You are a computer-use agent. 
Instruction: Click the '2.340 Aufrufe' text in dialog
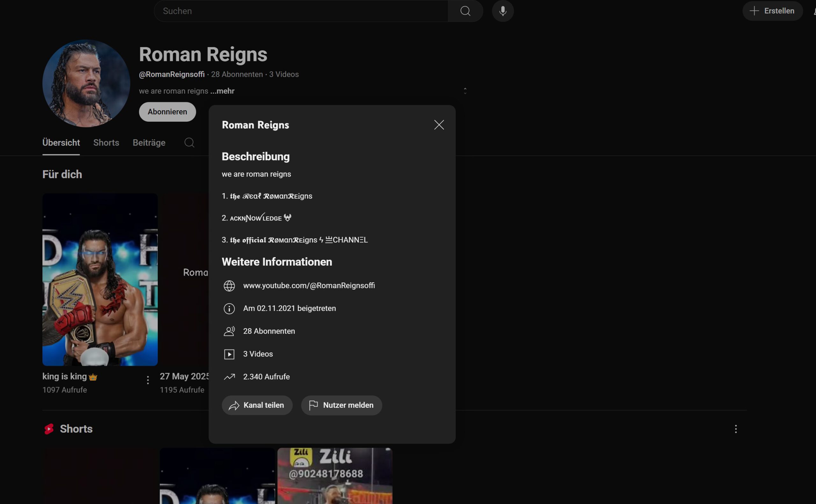(x=266, y=377)
